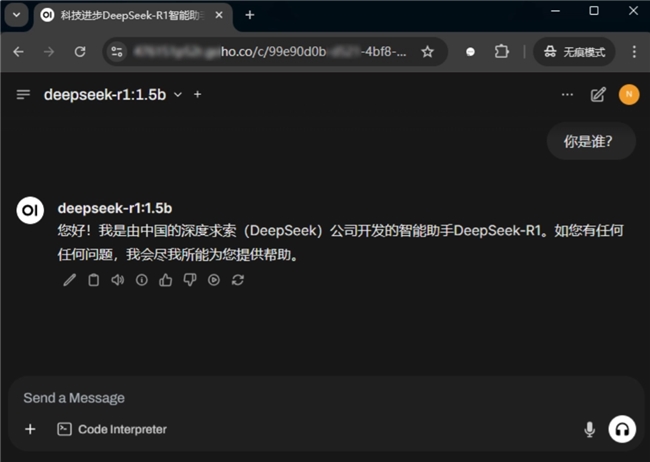Show generation info for the response
Screen dimensions: 650x462
click(142, 280)
